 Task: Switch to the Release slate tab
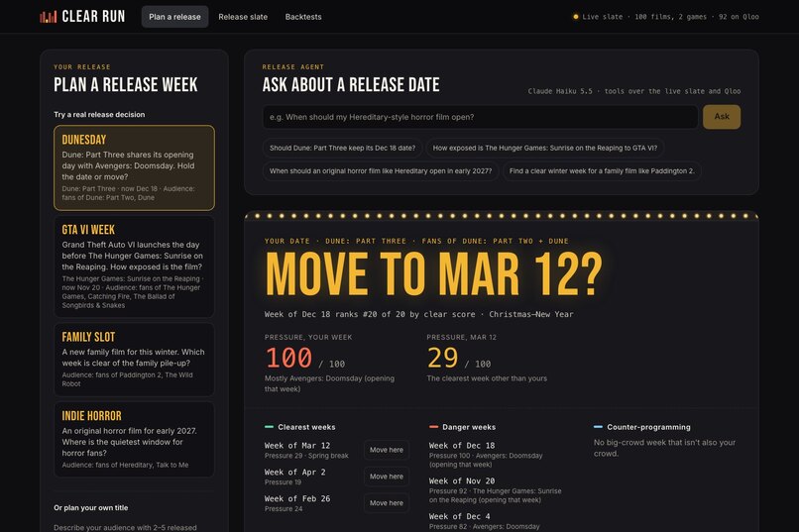pyautogui.click(x=243, y=17)
